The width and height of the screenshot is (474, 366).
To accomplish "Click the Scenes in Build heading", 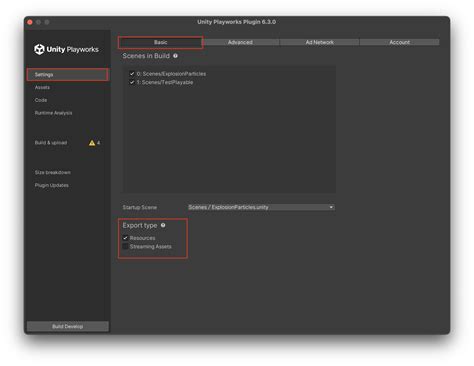I will coord(146,56).
